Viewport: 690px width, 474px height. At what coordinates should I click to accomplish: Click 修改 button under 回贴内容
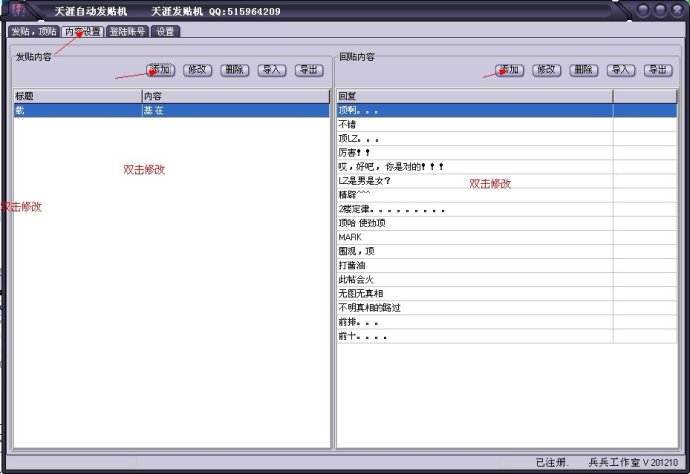click(x=547, y=70)
